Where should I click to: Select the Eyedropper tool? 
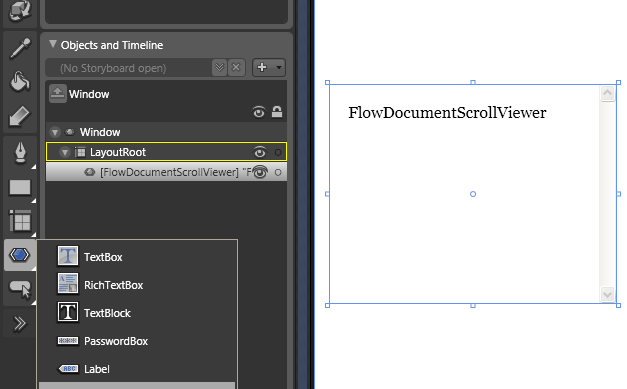[20, 49]
